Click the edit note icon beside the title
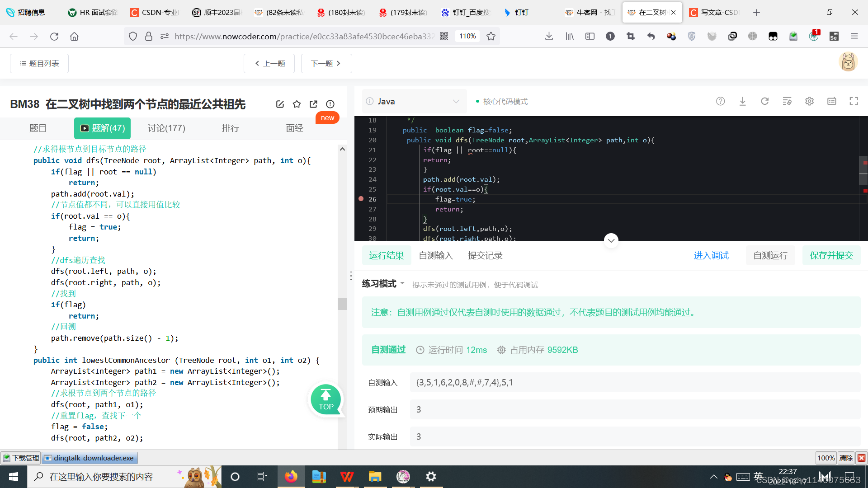This screenshot has width=868, height=488. click(280, 104)
